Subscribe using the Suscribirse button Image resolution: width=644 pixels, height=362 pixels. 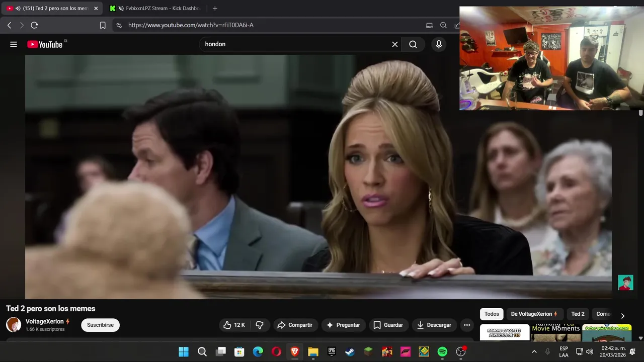pyautogui.click(x=100, y=325)
